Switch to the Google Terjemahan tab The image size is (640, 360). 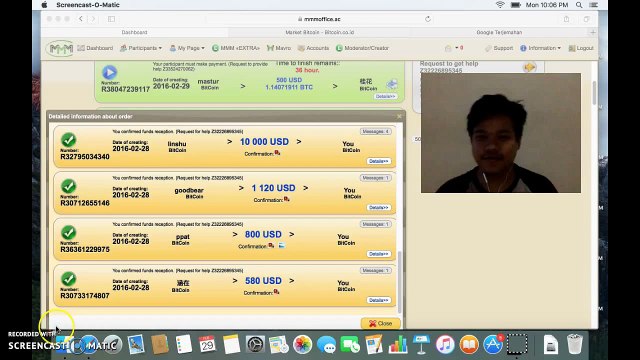(499, 32)
